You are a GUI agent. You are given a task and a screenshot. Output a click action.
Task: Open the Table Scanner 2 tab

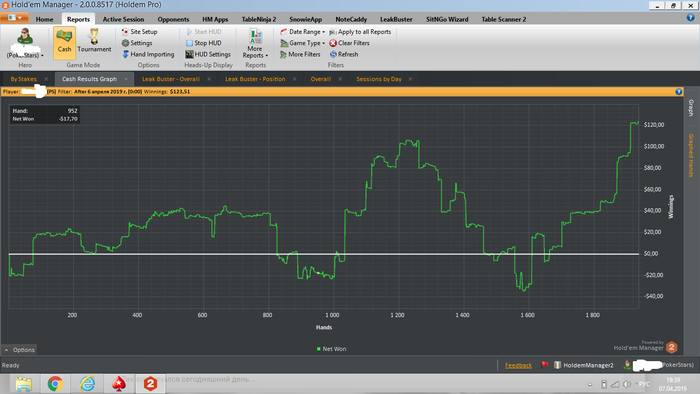point(504,19)
